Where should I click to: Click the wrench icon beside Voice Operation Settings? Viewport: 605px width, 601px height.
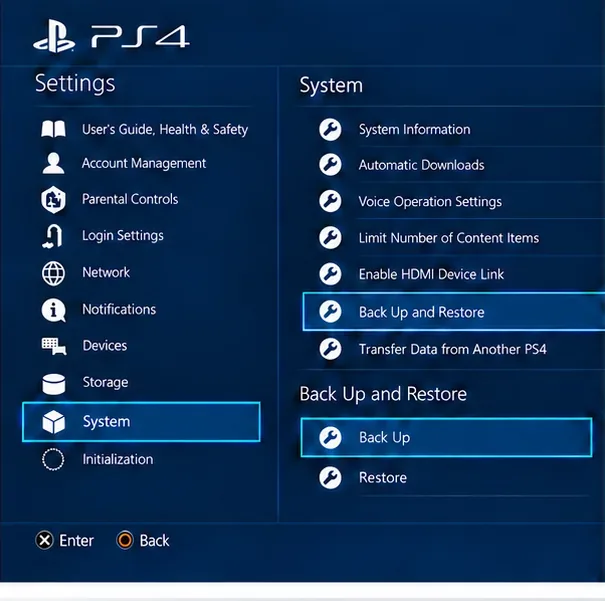330,201
